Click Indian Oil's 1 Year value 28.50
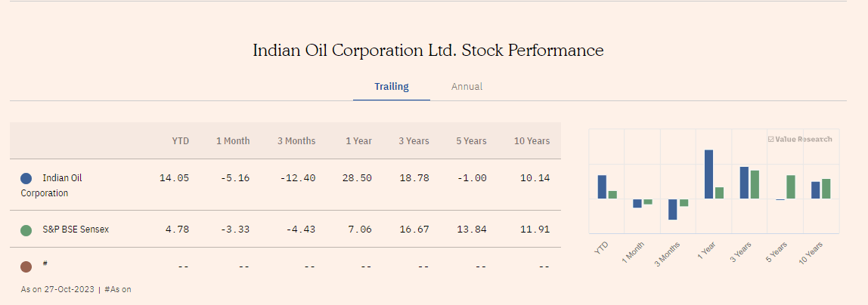Screen dimensions: 868x305 pyautogui.click(x=356, y=178)
